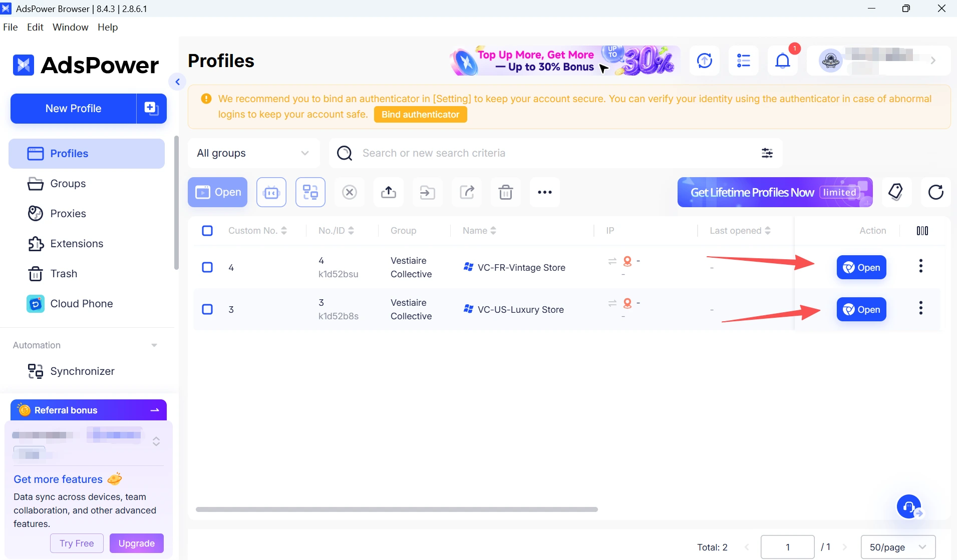Open more options for VC-US-Luxury Store

click(x=921, y=308)
